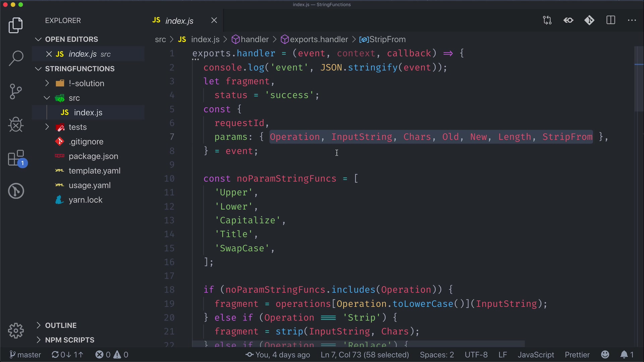Expand the tests folder

point(77,127)
